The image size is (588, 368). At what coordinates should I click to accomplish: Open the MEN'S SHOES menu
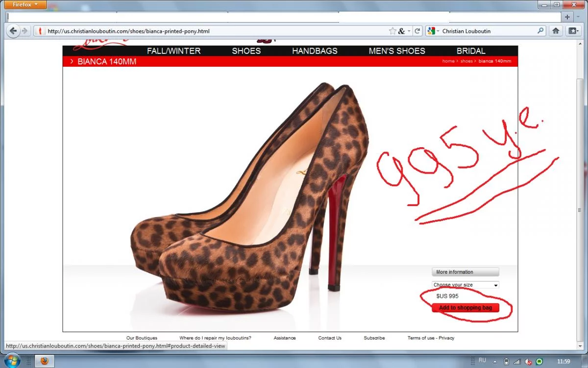[x=397, y=51]
